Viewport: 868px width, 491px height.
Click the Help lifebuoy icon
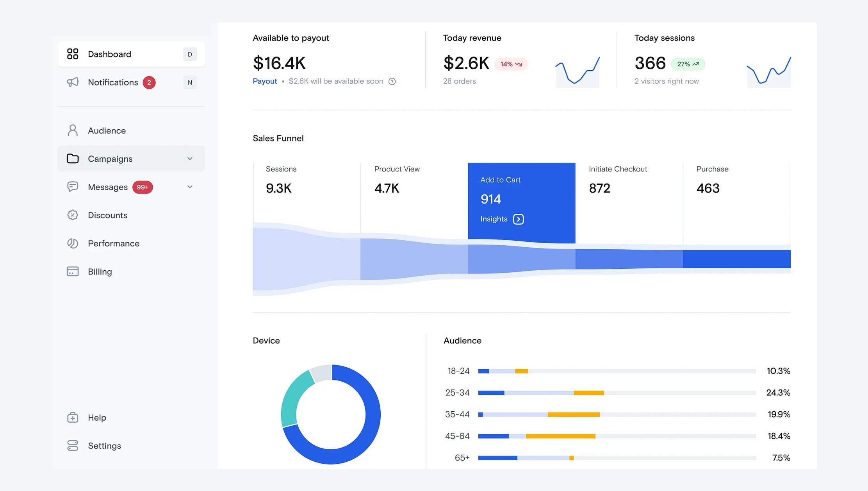[x=73, y=417]
